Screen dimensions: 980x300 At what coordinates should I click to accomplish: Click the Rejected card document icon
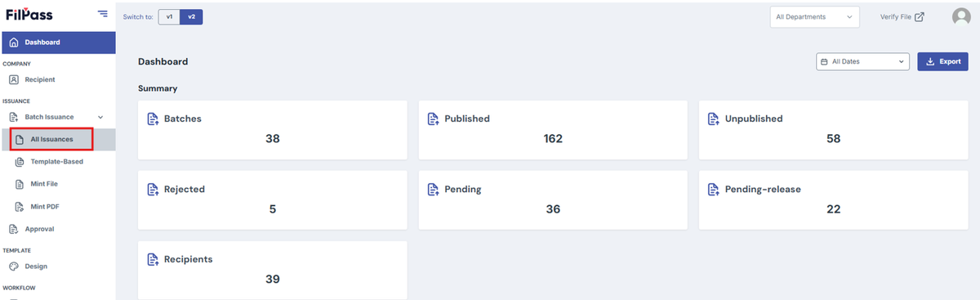point(153,189)
